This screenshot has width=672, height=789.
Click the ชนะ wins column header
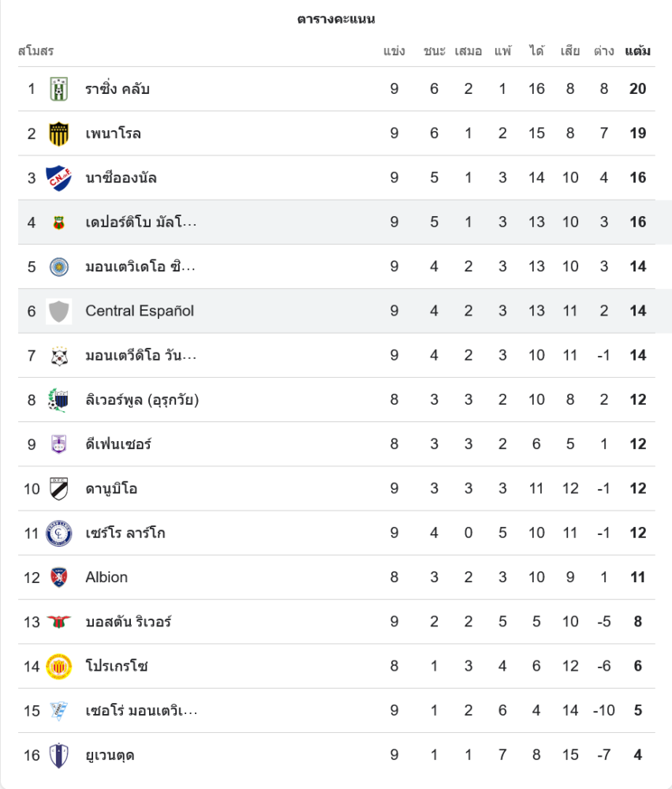point(434,51)
